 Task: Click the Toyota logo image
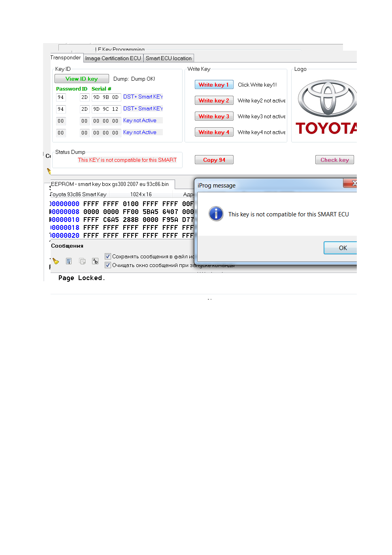tap(327, 107)
